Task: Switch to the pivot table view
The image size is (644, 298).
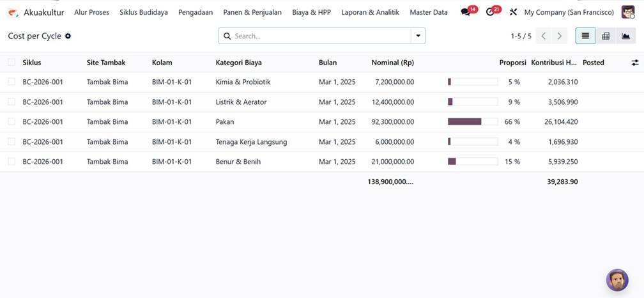Action: click(x=606, y=36)
